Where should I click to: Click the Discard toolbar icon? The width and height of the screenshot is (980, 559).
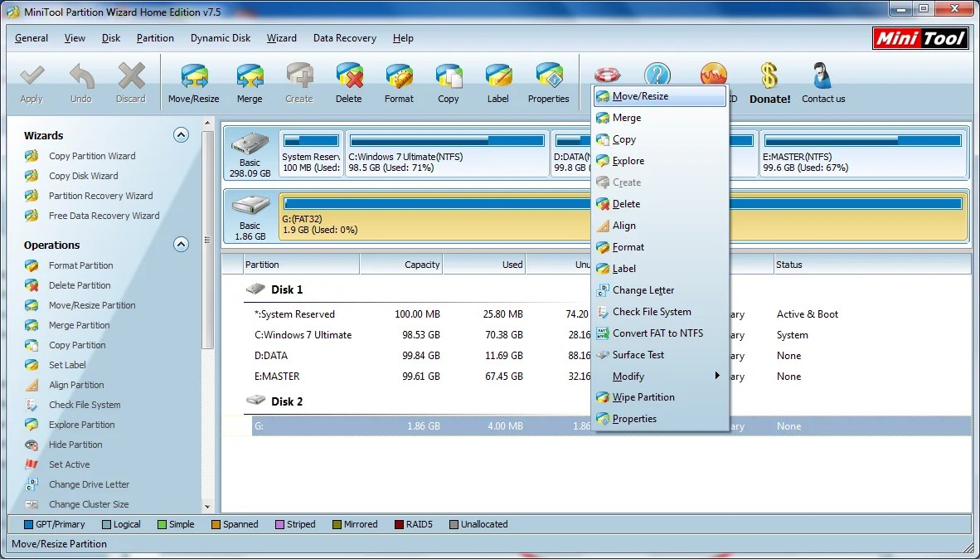click(130, 82)
